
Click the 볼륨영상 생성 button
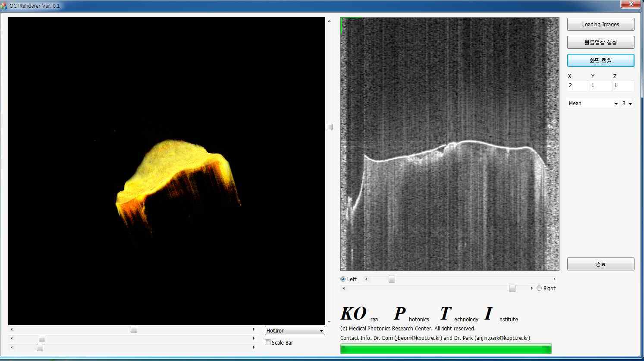(x=600, y=42)
